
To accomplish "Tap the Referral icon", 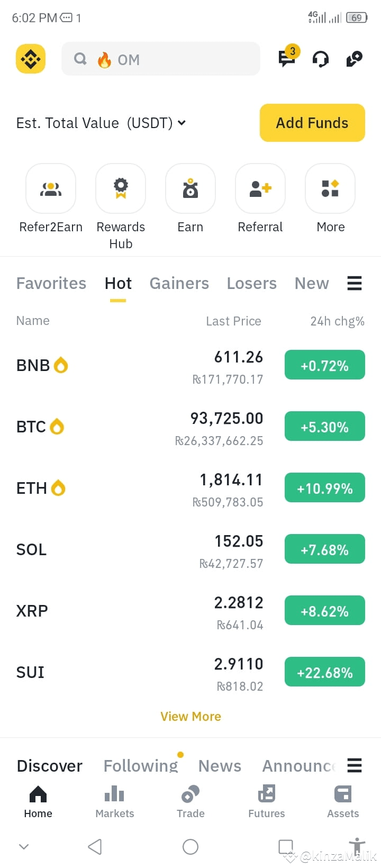I will point(260,188).
